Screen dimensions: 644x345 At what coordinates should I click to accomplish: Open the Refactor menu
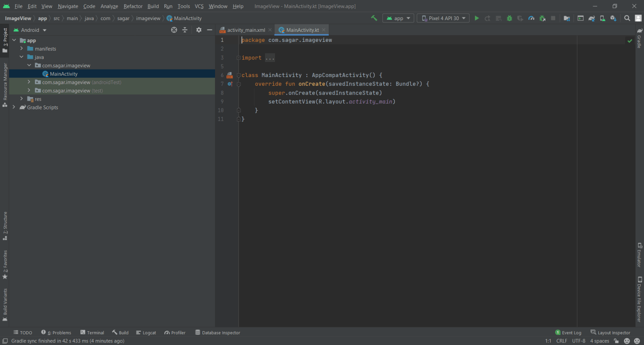(133, 6)
